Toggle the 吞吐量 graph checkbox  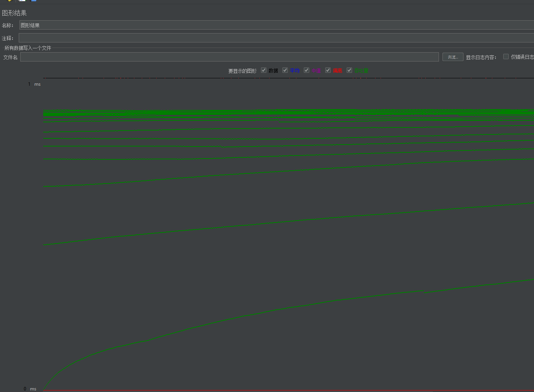pyautogui.click(x=349, y=70)
